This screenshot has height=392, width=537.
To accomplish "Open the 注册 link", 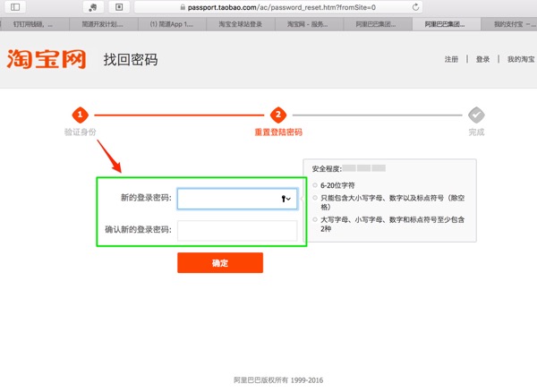I will [451, 59].
